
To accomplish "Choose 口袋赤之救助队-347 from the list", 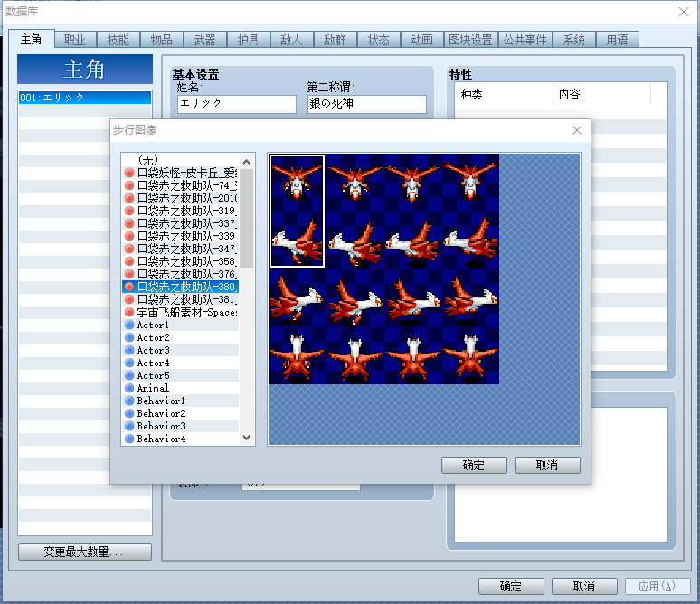I will 180,249.
